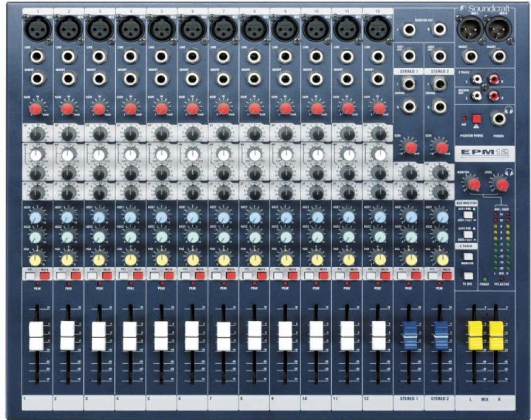The image size is (531, 420).
Task: Click channel 3 blue AUX1 knob
Action: click(x=99, y=217)
